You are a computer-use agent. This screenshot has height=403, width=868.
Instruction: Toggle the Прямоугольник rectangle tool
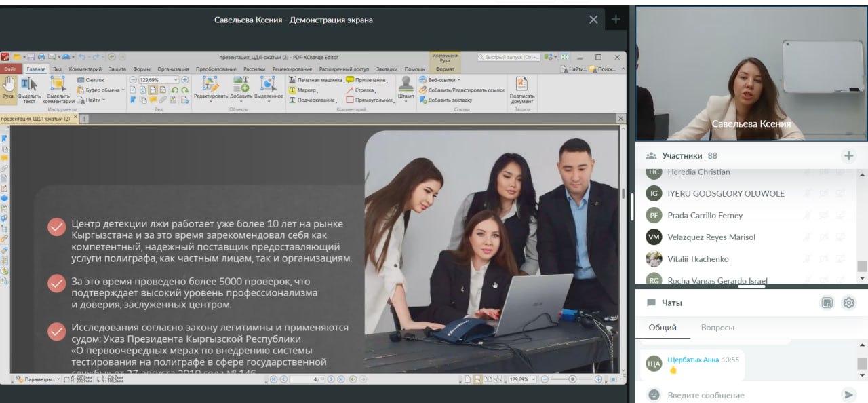coord(370,100)
